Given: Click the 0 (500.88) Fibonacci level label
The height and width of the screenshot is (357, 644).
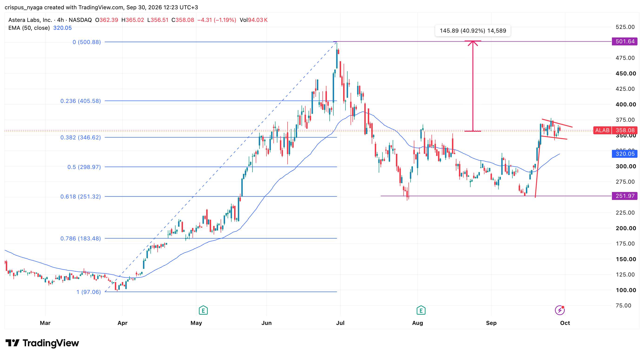Looking at the screenshot, I should click(x=87, y=42).
